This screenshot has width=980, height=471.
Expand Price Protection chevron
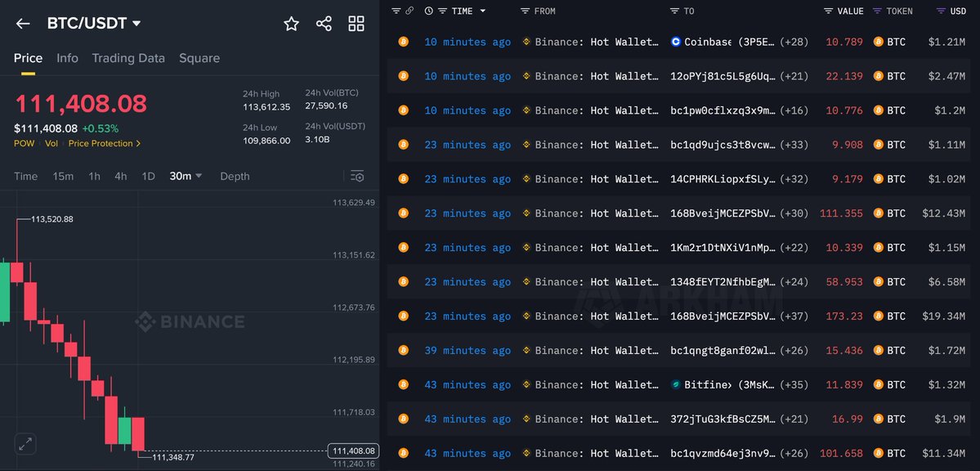(138, 144)
